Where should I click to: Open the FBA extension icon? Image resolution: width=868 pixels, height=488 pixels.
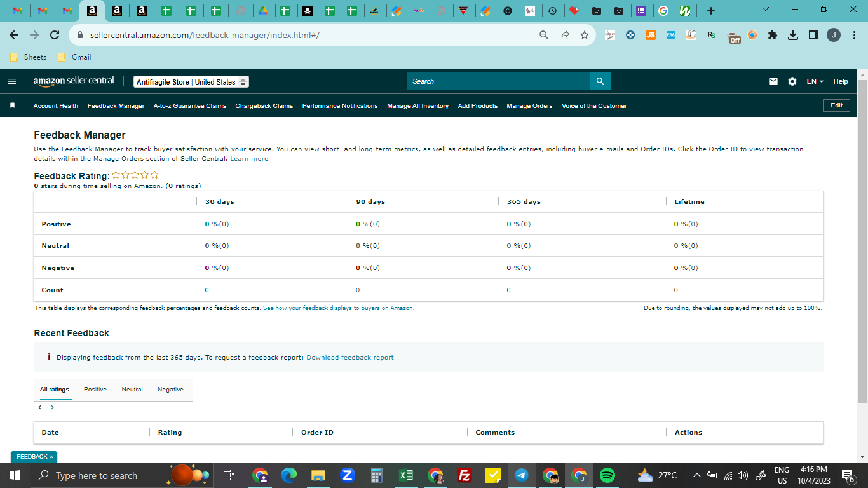pyautogui.click(x=671, y=35)
